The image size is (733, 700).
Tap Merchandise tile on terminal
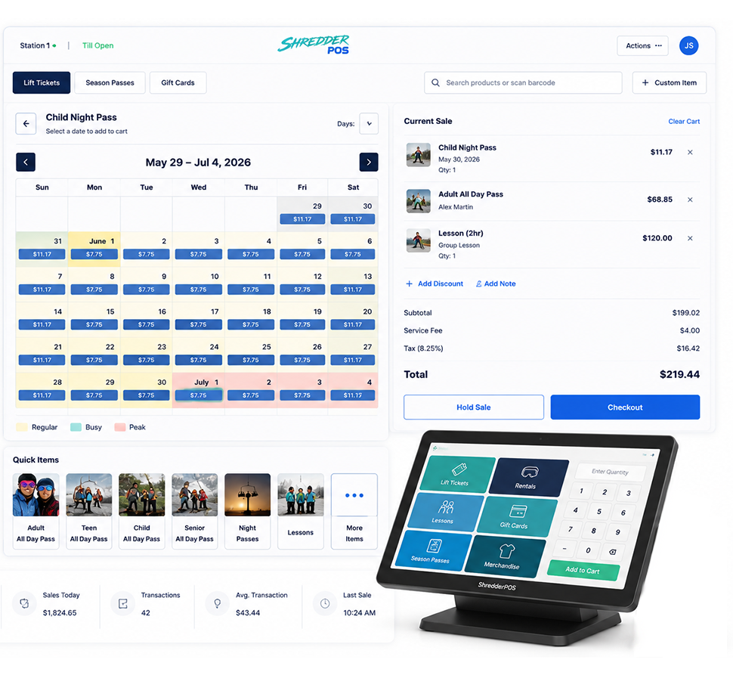click(505, 555)
